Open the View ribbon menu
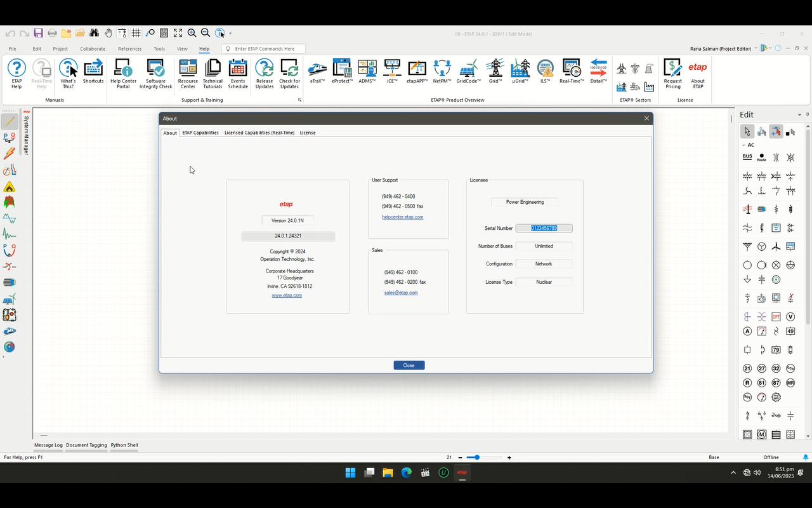Screen dimensions: 812x508 [182, 49]
